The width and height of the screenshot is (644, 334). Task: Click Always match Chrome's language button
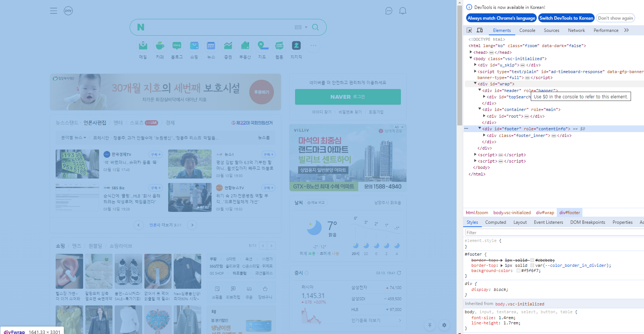(501, 18)
